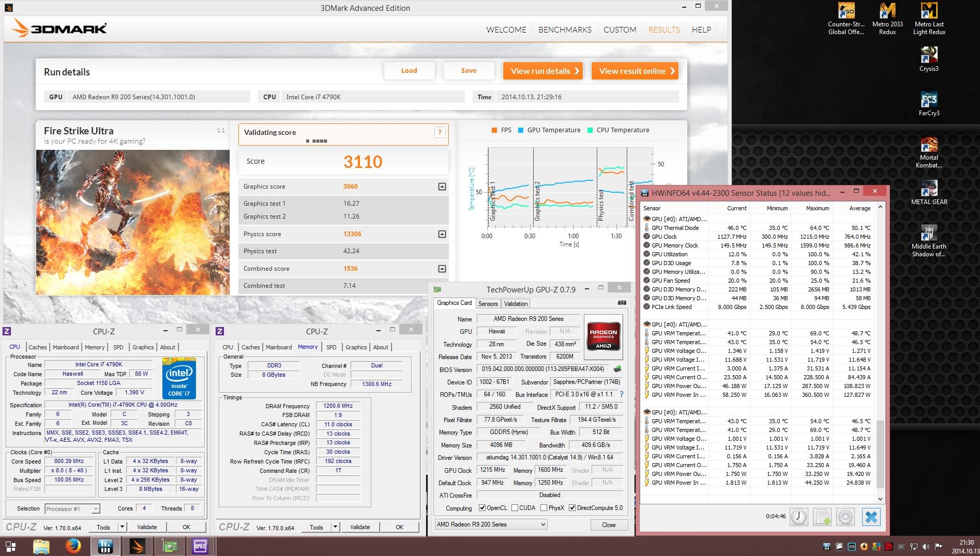Click the Bus Interface question mark in GPU-Z
This screenshot has height=556, width=980.
(x=621, y=394)
